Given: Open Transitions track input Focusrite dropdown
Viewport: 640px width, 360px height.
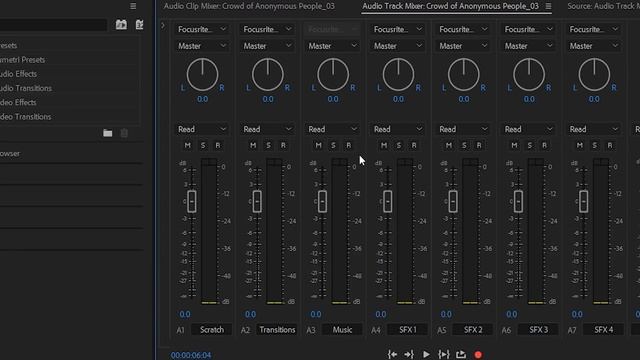Looking at the screenshot, I should pyautogui.click(x=267, y=29).
